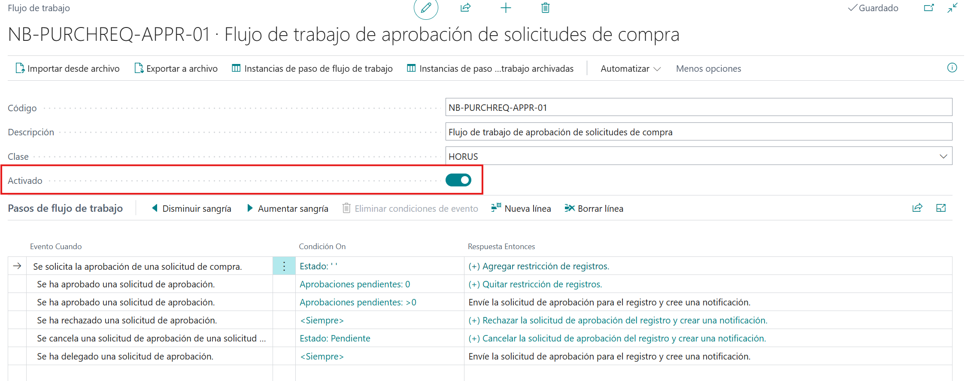
Task: Click the pencil edit icon
Action: click(426, 8)
